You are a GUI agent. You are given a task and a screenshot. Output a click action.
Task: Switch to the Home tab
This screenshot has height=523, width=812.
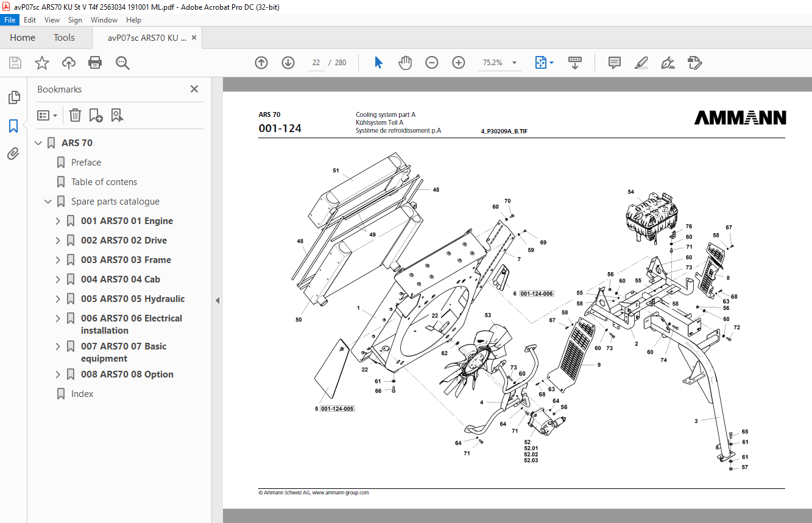pyautogui.click(x=23, y=38)
